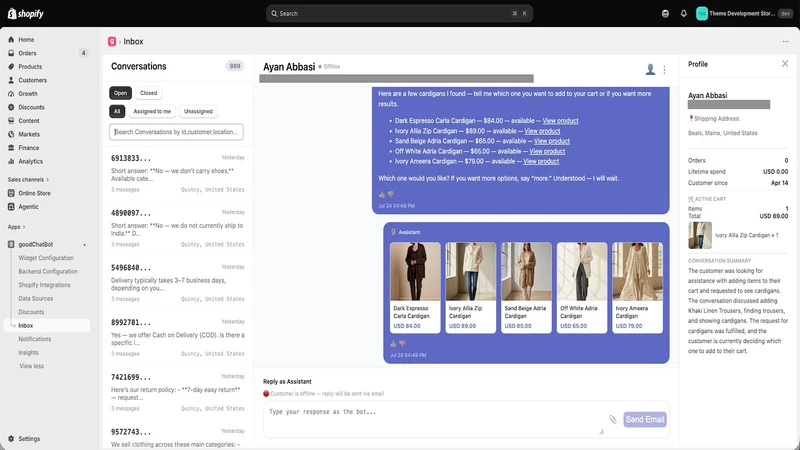Click the Settings gear icon
Screen dimensions: 800x450
pyautogui.click(x=11, y=439)
